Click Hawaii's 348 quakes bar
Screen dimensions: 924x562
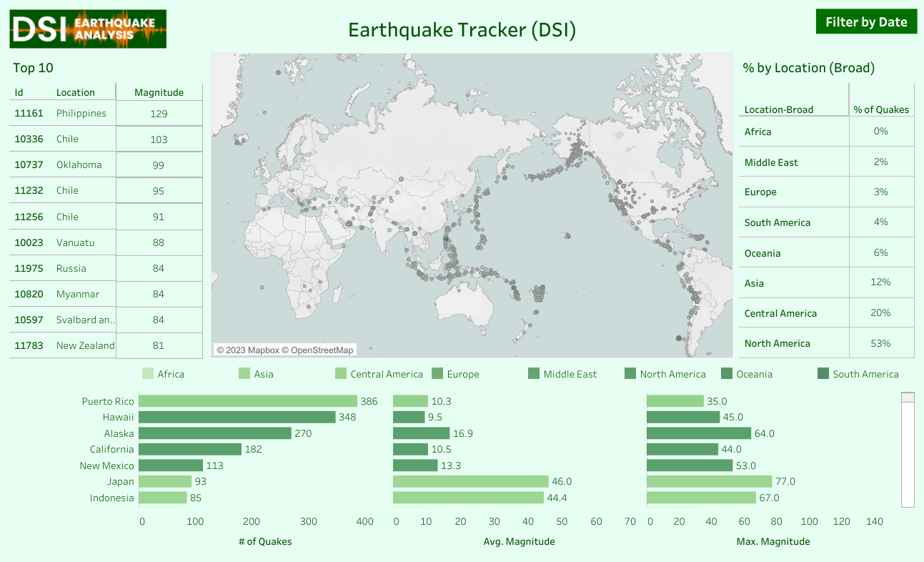click(x=237, y=417)
